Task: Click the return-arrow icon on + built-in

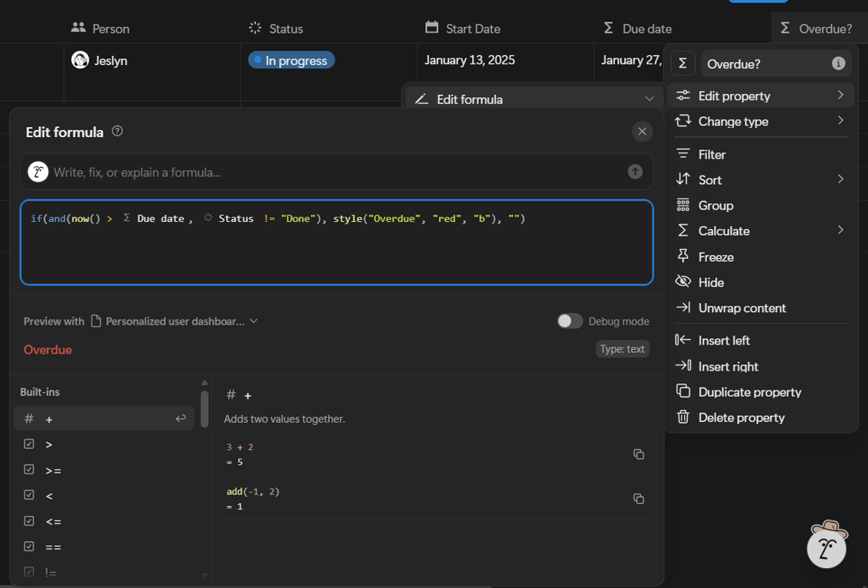Action: [x=181, y=418]
